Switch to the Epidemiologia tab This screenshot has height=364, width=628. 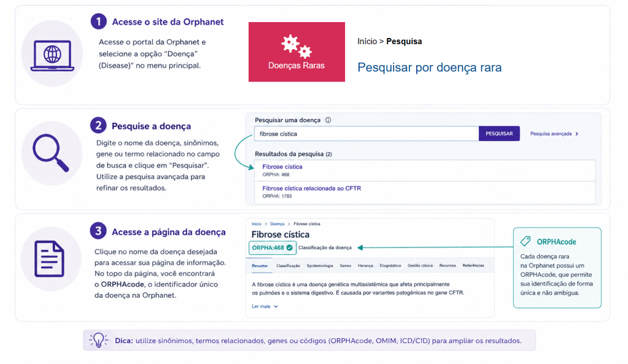pyautogui.click(x=320, y=266)
